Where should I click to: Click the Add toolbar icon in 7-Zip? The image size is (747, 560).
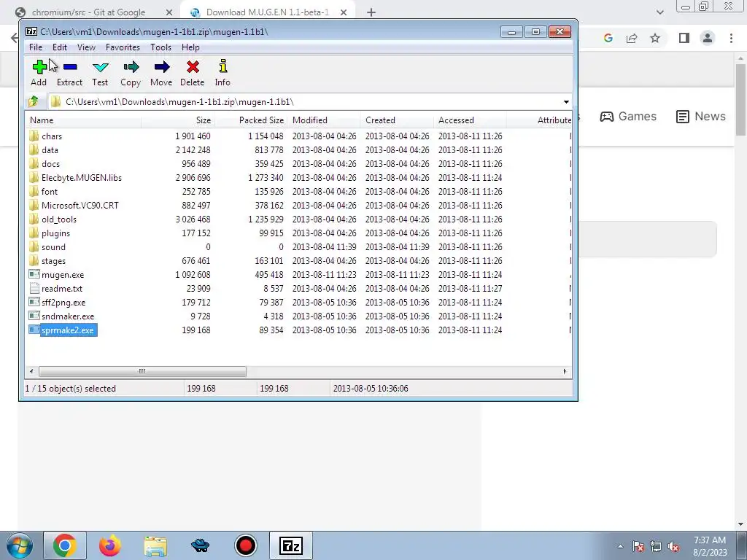[x=39, y=66]
